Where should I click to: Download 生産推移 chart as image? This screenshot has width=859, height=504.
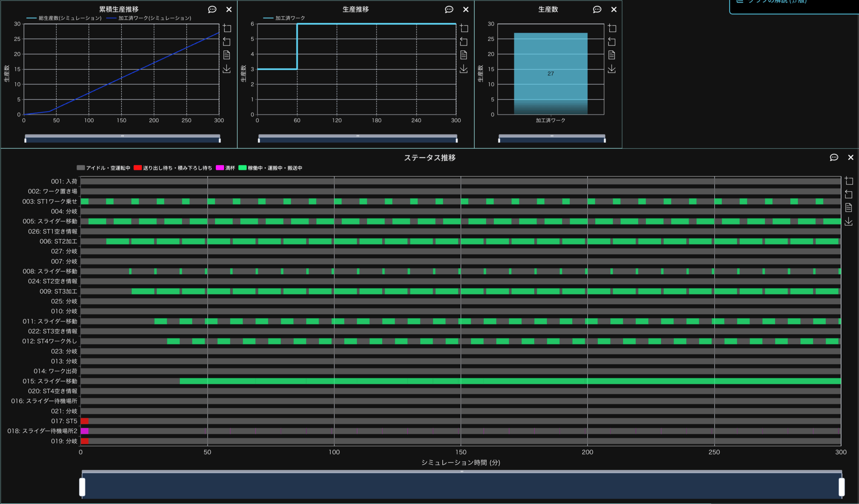click(464, 68)
